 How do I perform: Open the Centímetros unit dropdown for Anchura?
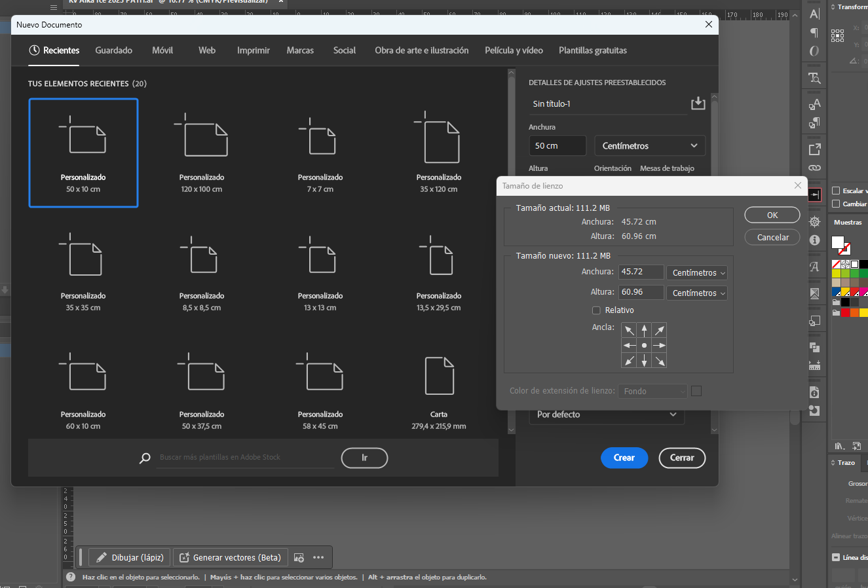[696, 272]
